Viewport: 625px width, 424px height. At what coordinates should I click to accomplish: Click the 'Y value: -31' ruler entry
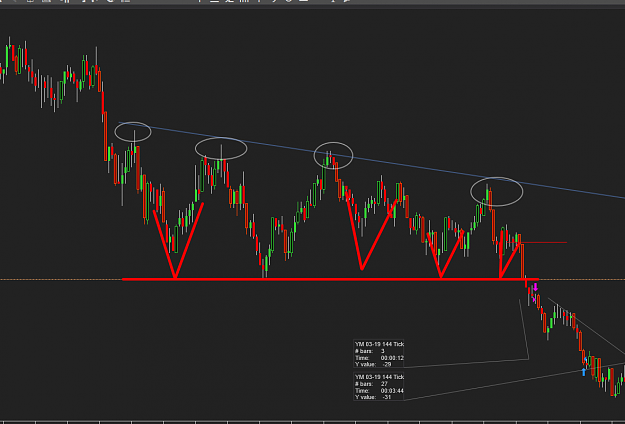point(373,397)
